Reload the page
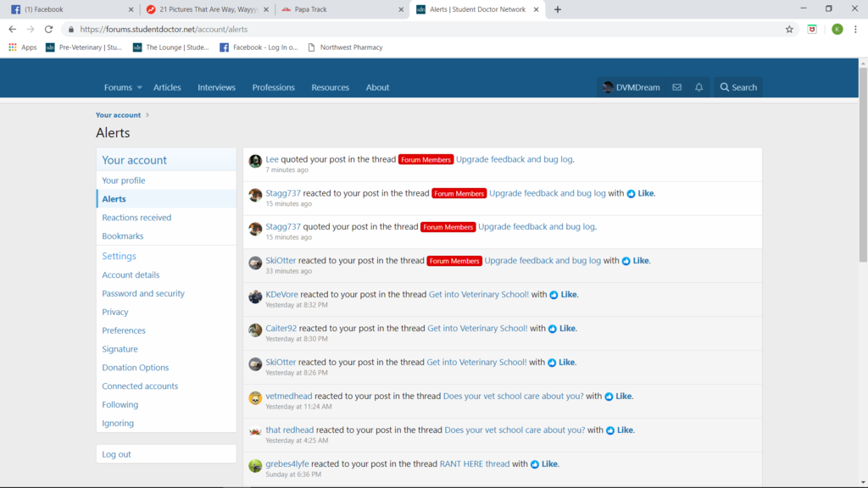The height and width of the screenshot is (488, 868). pos(48,29)
